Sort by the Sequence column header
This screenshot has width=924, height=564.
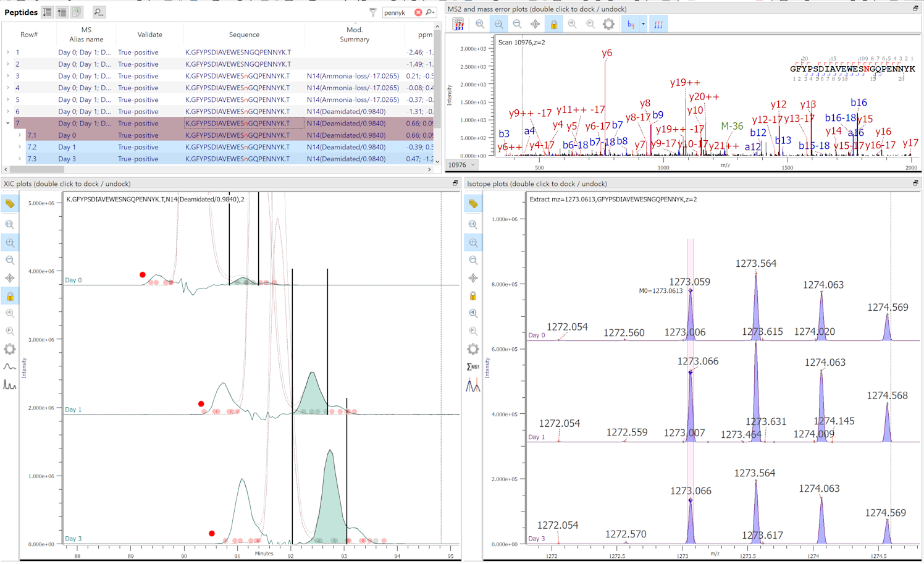click(x=244, y=35)
